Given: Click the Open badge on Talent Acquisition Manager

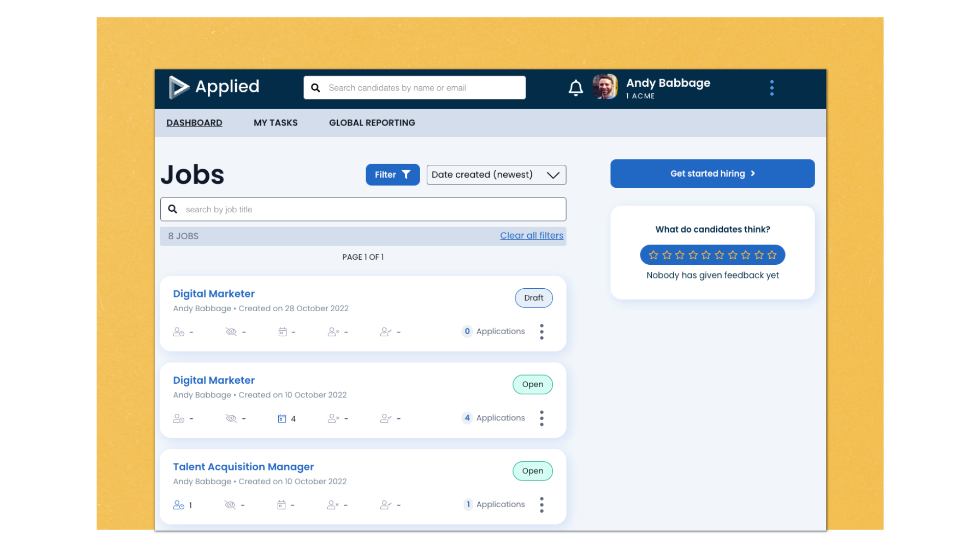Looking at the screenshot, I should pos(532,471).
